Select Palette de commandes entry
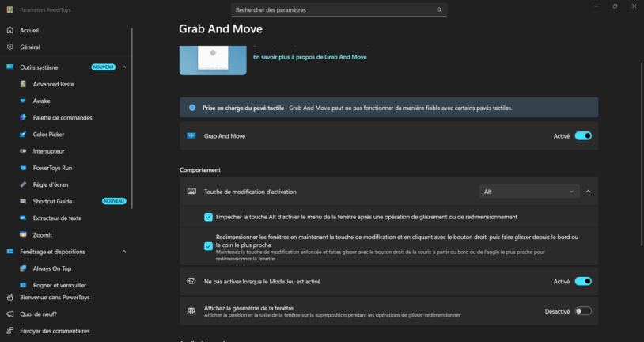The width and height of the screenshot is (644, 342). [x=63, y=117]
